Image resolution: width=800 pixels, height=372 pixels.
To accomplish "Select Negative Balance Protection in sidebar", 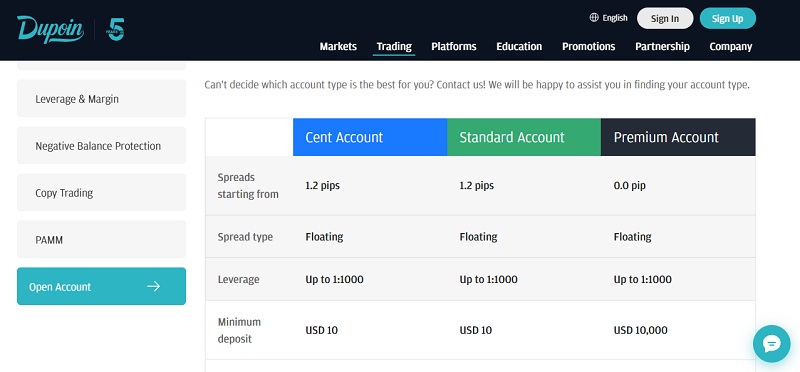I will pos(102,145).
